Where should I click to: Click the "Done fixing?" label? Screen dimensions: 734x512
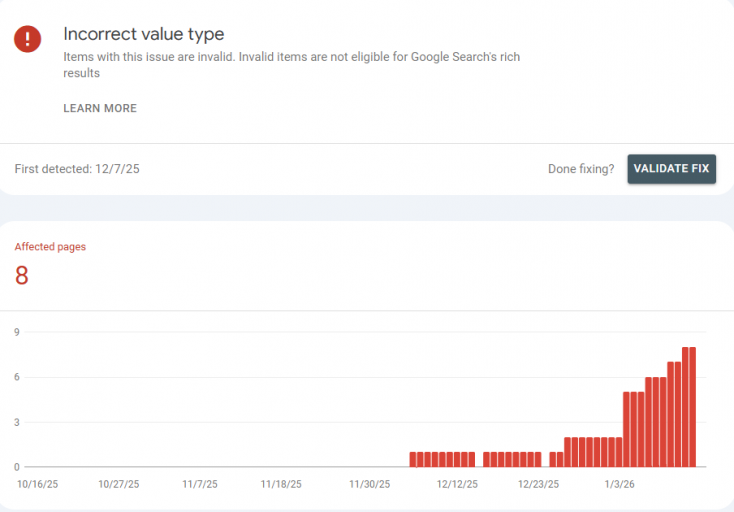pyautogui.click(x=581, y=169)
